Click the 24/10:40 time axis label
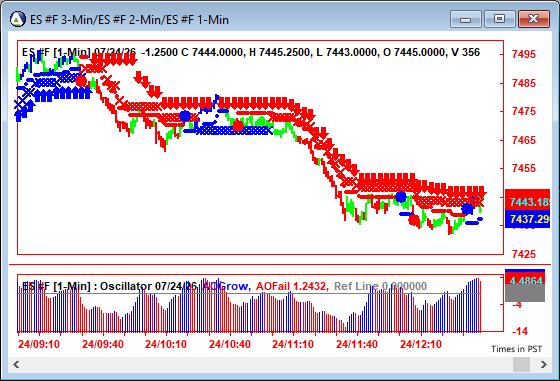Image resolution: width=560 pixels, height=381 pixels. pos(230,344)
